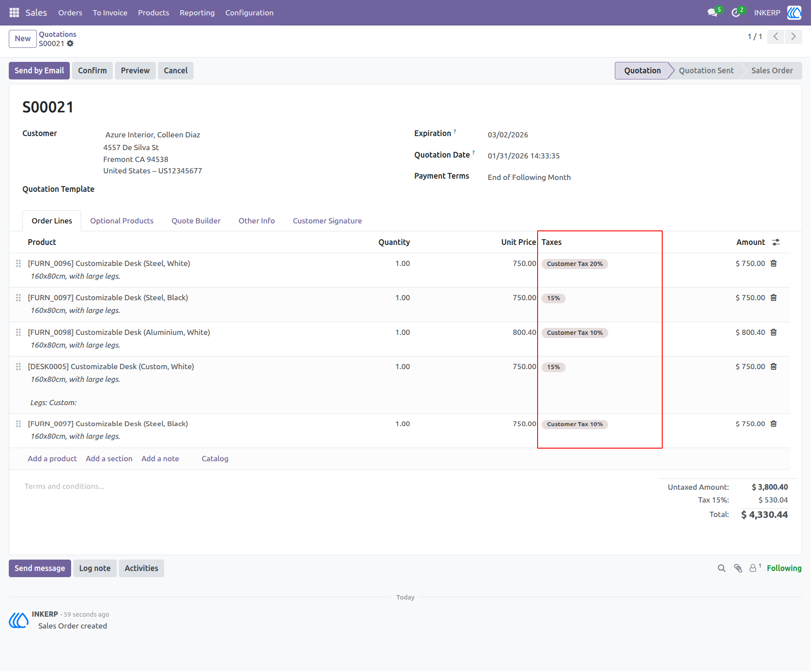Open the chatter search magnifier icon
The image size is (811, 672).
721,568
